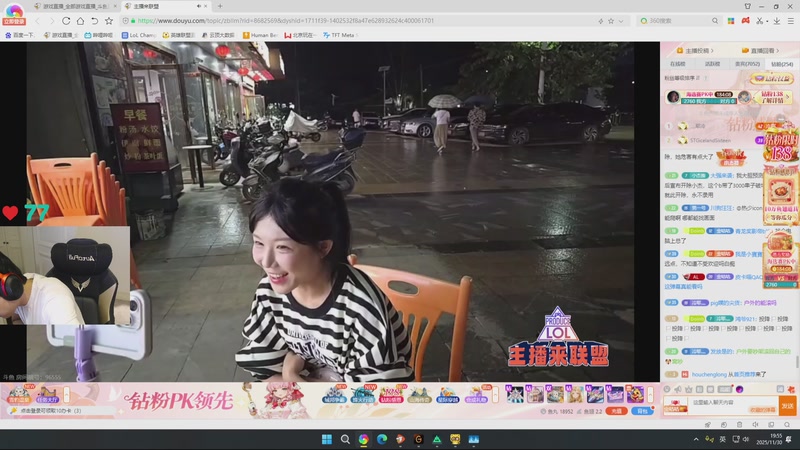The height and width of the screenshot is (450, 800).
Task: Expand the gift list chevron
Action: [x=651, y=394]
